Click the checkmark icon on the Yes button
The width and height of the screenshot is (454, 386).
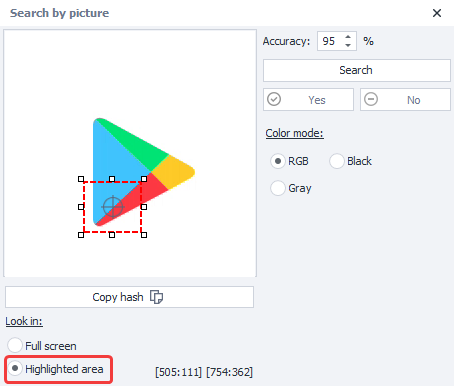(274, 99)
